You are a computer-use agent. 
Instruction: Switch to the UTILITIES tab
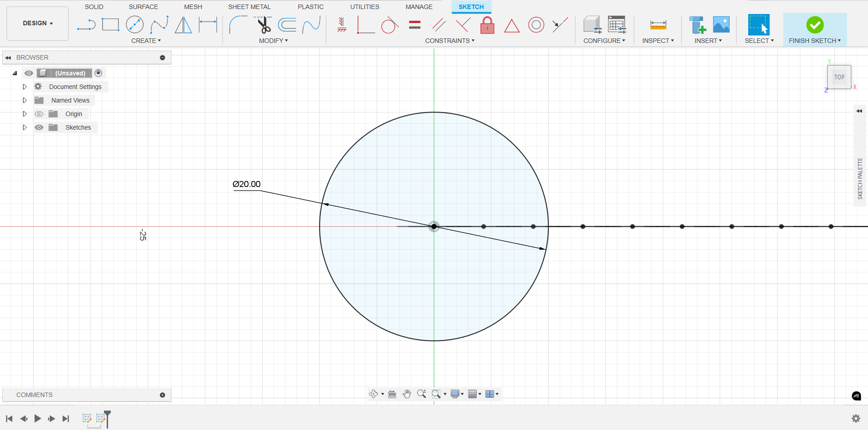click(x=365, y=7)
